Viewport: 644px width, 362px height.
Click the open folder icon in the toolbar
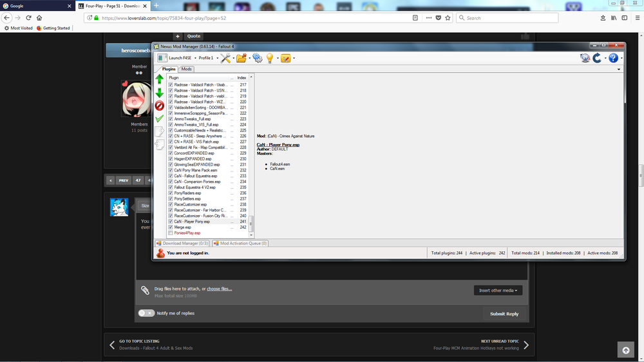(241, 58)
